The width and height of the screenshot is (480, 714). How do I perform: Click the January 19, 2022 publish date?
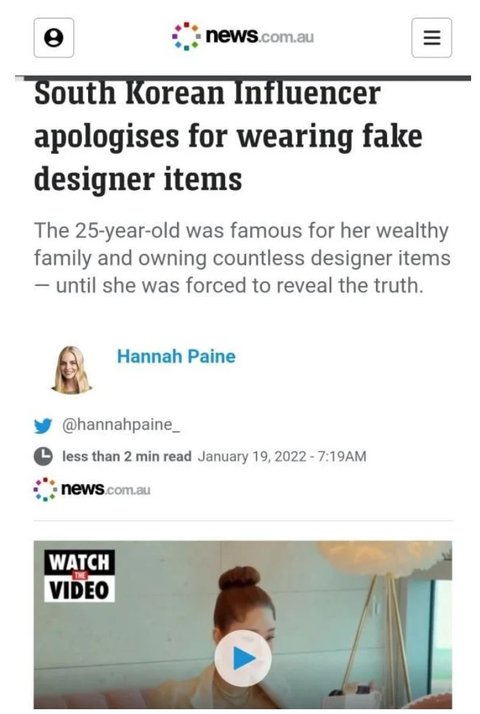click(282, 456)
